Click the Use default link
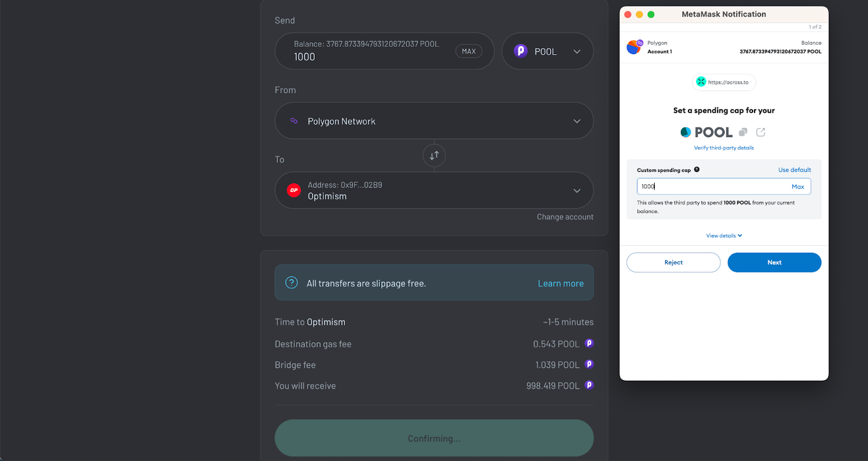Screen dimensions: 868x461 tap(794, 170)
